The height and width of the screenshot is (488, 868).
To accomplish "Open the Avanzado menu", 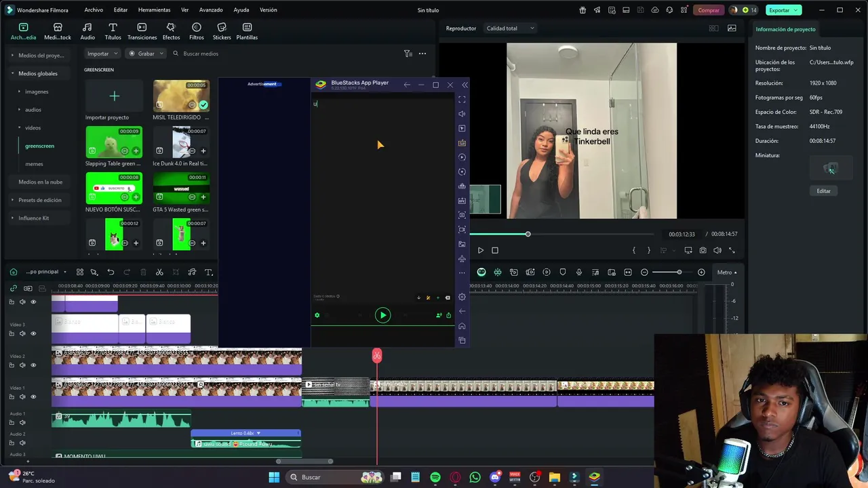I will [211, 10].
